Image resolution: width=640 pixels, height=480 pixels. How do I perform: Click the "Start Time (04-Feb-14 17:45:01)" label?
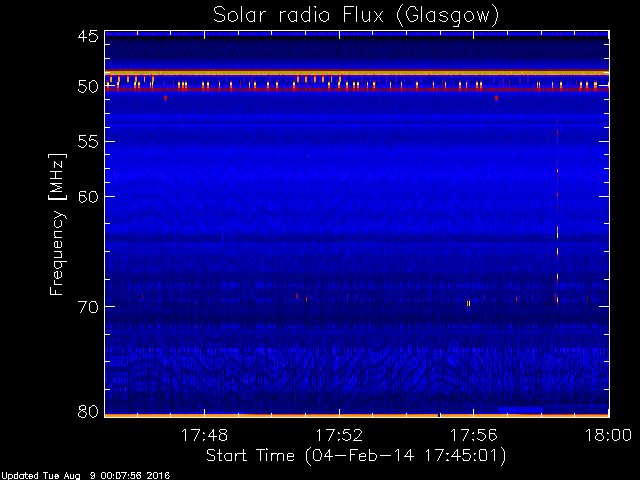[356, 456]
